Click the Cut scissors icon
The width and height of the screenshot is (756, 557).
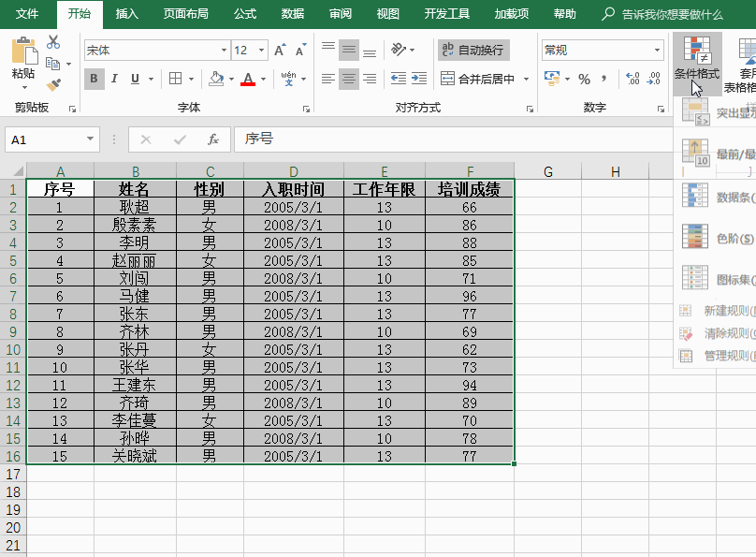tap(53, 42)
